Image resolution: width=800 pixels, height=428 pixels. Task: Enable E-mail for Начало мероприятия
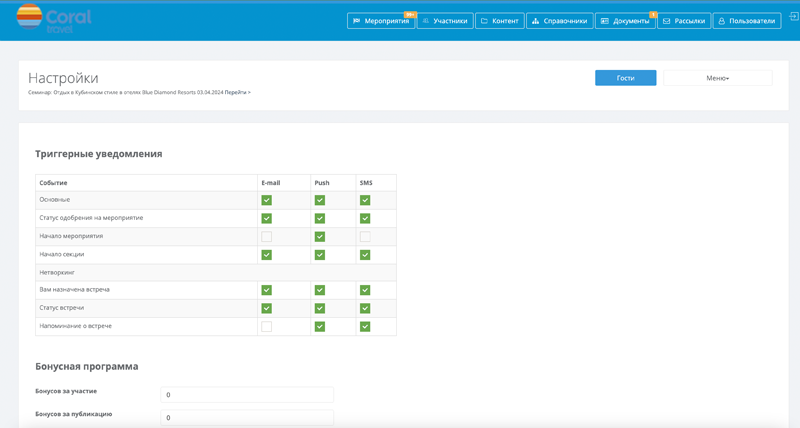point(266,237)
